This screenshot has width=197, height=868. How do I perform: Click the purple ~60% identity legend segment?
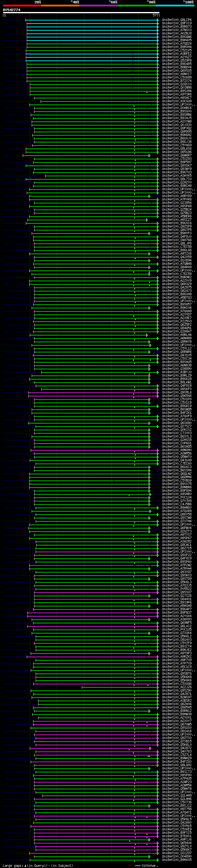pyautogui.click(x=99, y=6)
